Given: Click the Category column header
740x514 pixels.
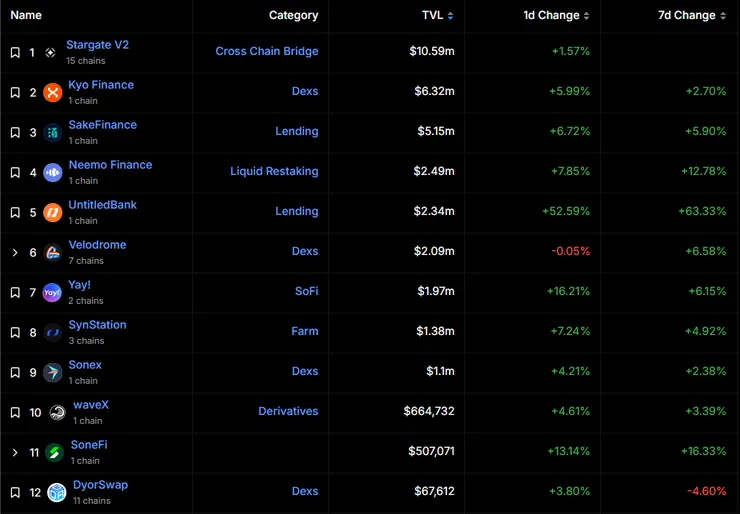Looking at the screenshot, I should click(x=293, y=16).
